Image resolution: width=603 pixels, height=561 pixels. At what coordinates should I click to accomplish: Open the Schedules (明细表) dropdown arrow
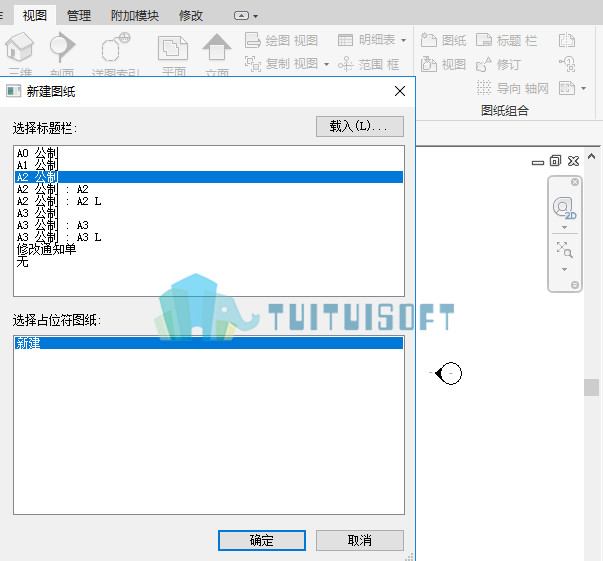coord(403,40)
